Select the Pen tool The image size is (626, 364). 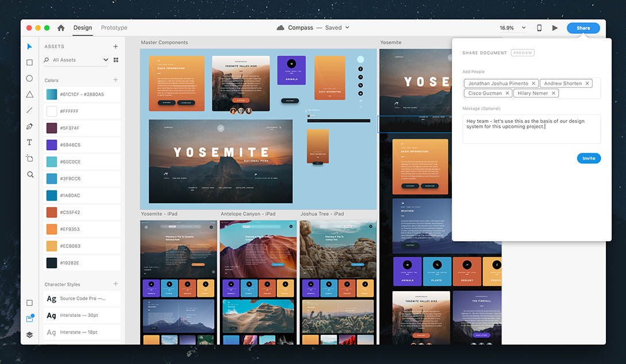tap(29, 126)
